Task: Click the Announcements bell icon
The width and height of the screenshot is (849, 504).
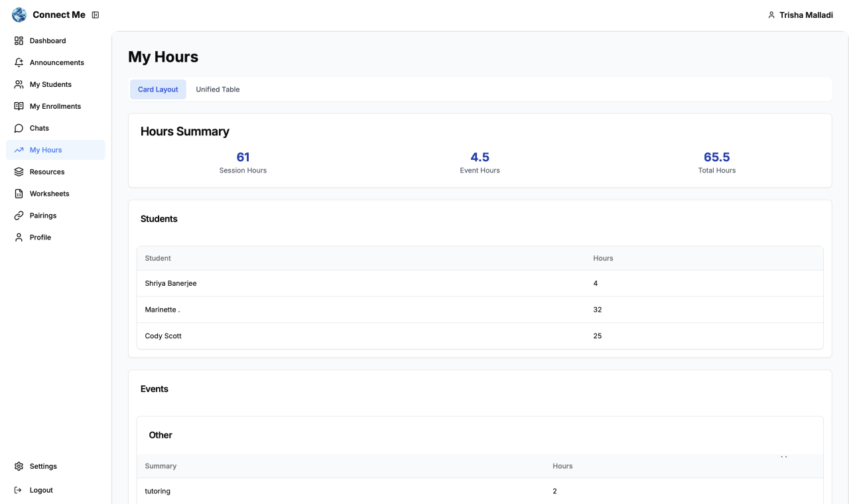Action: click(x=19, y=62)
